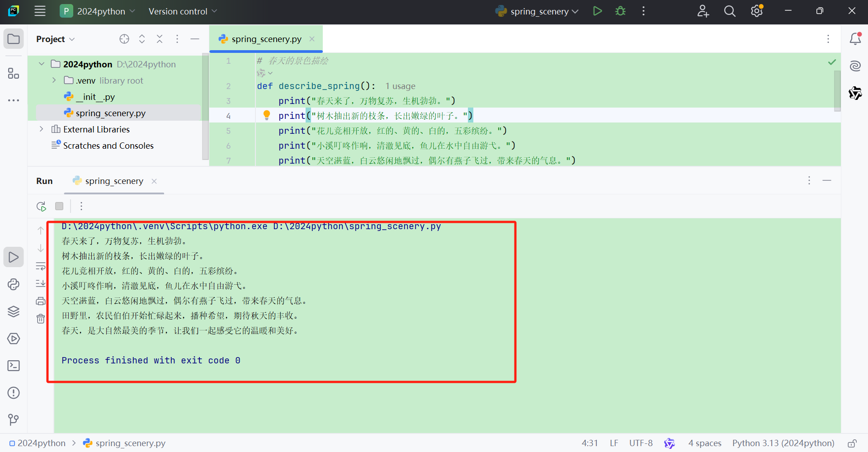Viewport: 868px width, 452px height.
Task: Open Project panel options menu
Action: pyautogui.click(x=177, y=39)
